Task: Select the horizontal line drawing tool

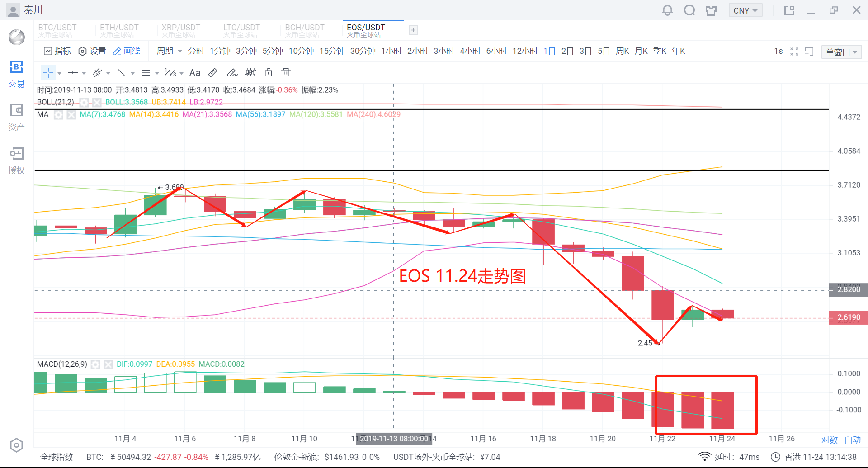Action: pos(73,73)
